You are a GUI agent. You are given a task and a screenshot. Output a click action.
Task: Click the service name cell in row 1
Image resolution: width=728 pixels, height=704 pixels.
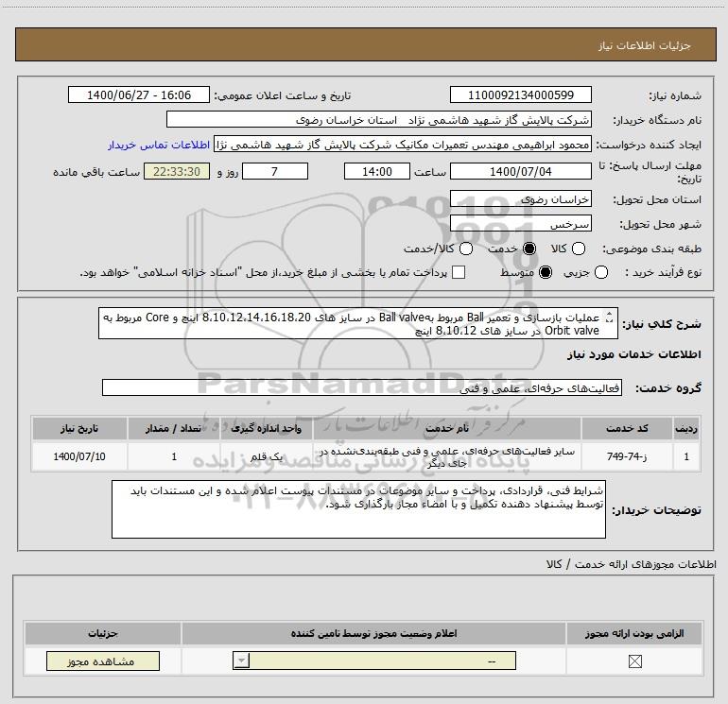[x=447, y=456]
